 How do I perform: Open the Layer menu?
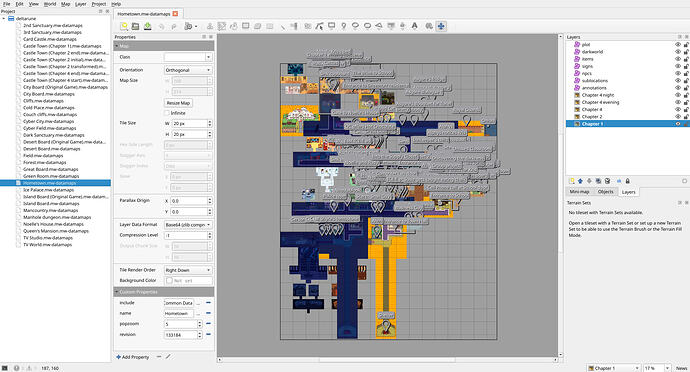(81, 4)
